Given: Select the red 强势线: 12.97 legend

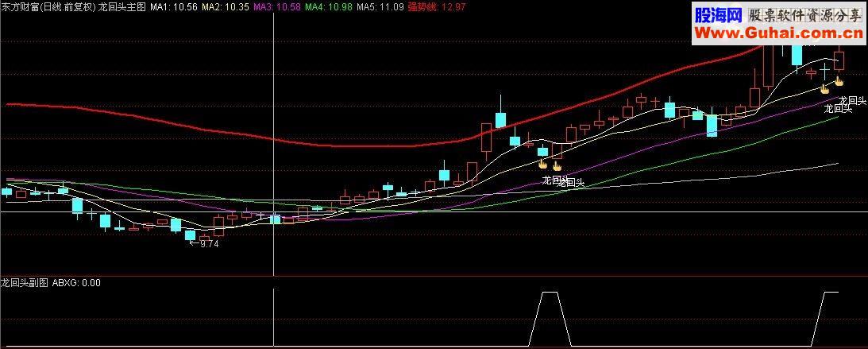Looking at the screenshot, I should 437,7.
